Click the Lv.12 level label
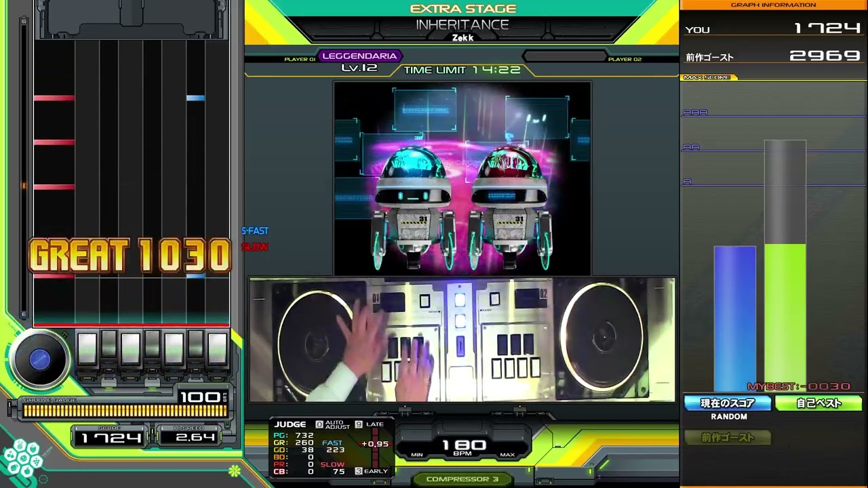The width and height of the screenshot is (868, 488). click(x=359, y=68)
